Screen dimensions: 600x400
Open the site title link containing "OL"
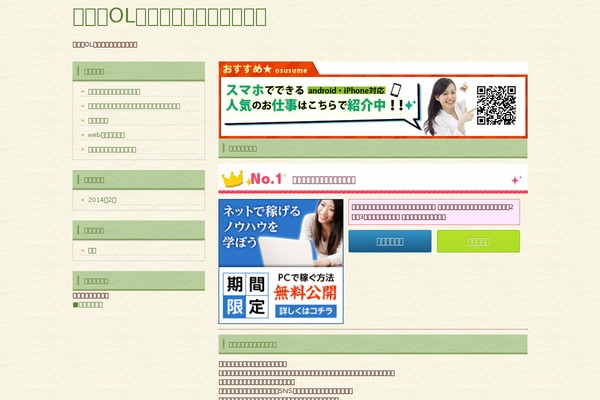pos(170,17)
